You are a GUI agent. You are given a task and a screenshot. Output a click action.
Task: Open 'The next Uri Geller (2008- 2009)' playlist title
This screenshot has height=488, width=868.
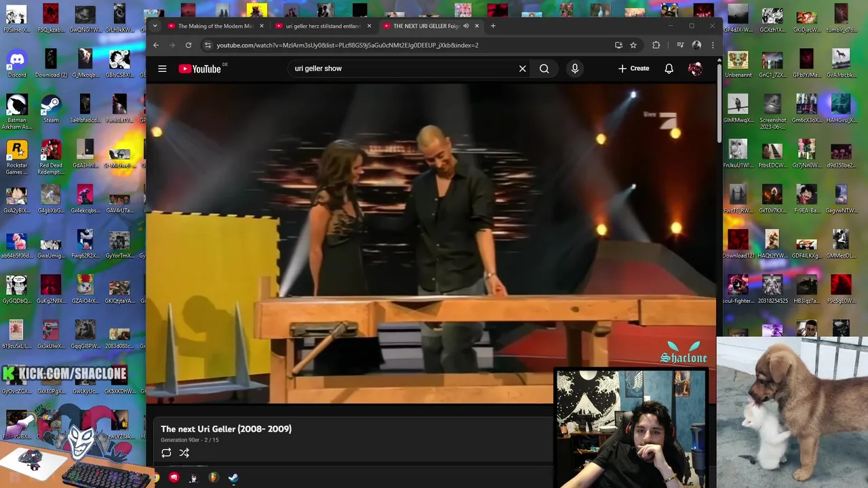point(226,429)
